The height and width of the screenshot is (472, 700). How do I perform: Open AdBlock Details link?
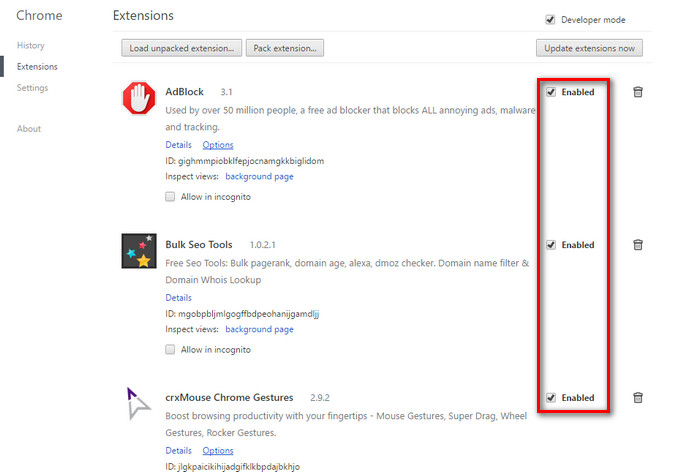tap(179, 145)
